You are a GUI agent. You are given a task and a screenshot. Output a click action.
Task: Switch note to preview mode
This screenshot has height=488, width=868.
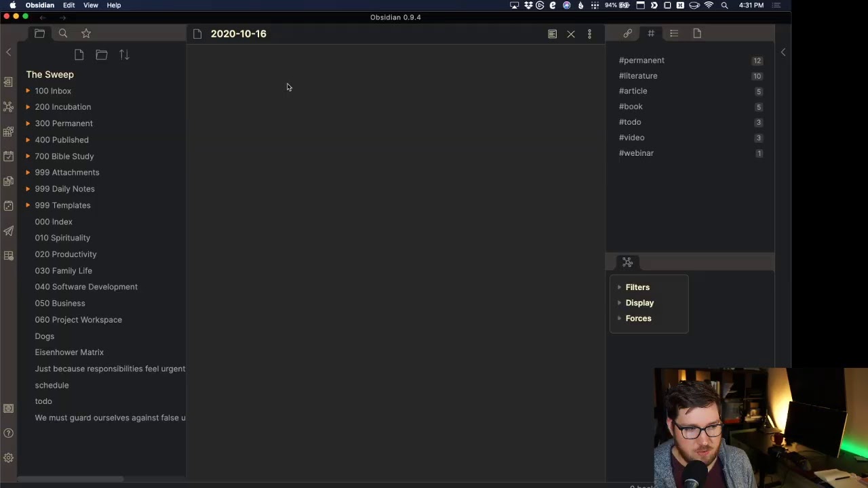pos(552,34)
